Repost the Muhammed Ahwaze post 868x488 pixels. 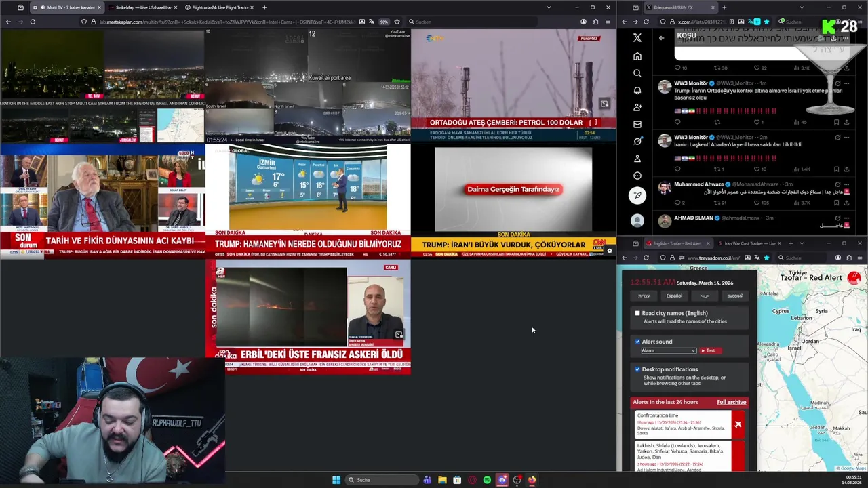(x=717, y=203)
